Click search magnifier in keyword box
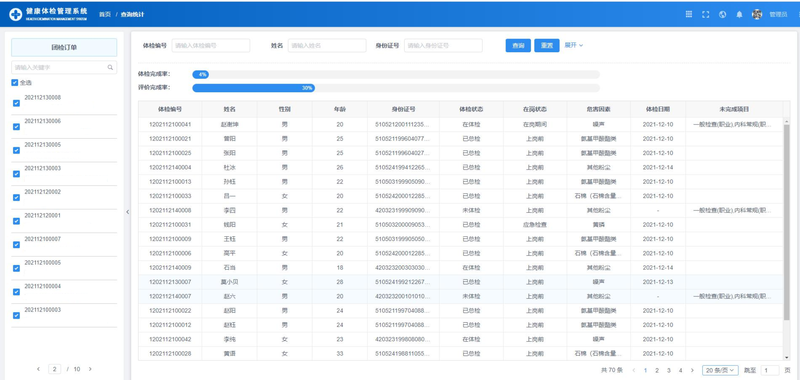The image size is (800, 380). [x=110, y=67]
